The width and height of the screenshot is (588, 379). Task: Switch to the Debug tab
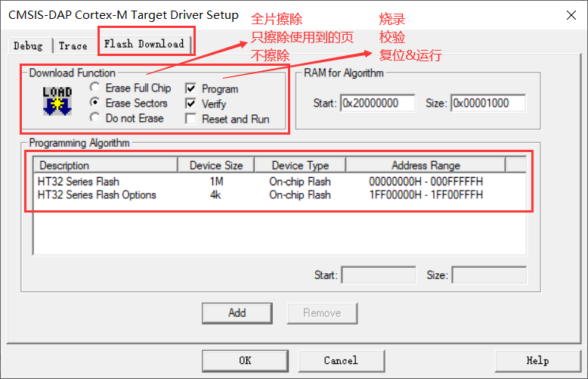point(28,45)
